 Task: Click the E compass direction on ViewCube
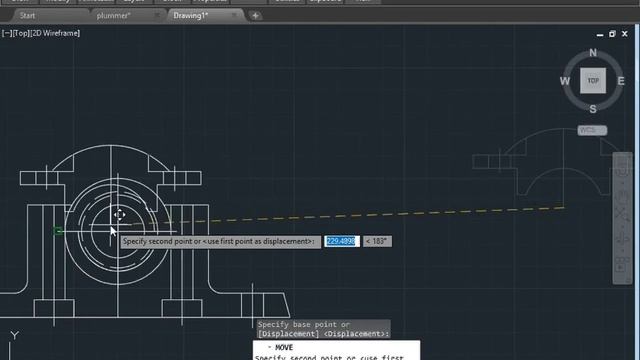point(621,81)
